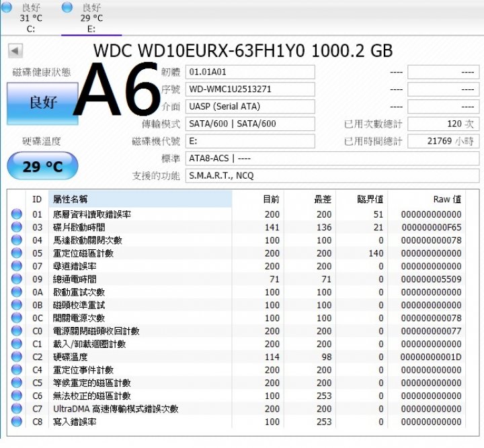The width and height of the screenshot is (484, 448).
Task: Click status icon for attribute C7
Action: point(17,408)
